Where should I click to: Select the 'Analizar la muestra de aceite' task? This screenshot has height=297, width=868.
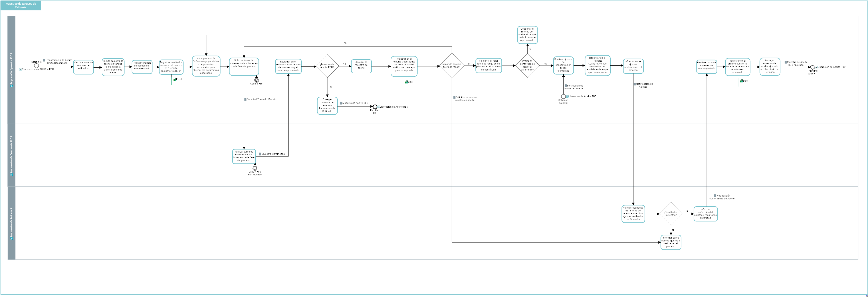tap(361, 66)
